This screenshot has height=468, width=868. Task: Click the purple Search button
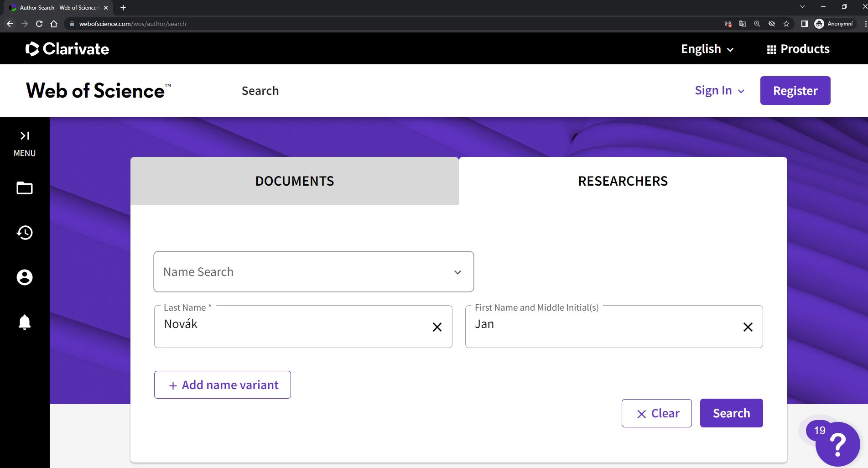coord(732,413)
